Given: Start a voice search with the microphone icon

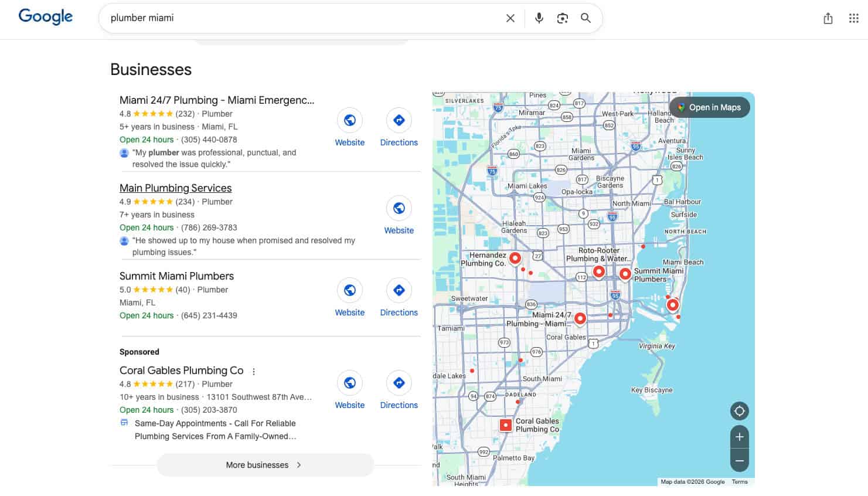Looking at the screenshot, I should (539, 18).
